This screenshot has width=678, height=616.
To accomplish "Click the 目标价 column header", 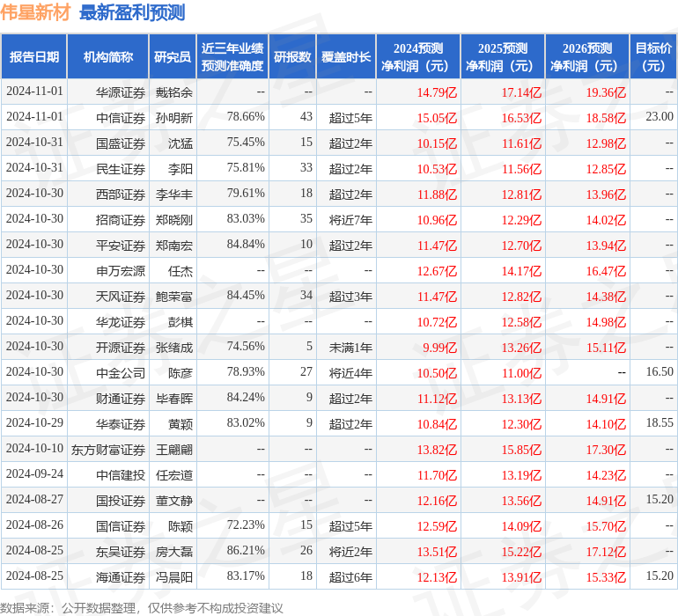I will click(x=653, y=56).
